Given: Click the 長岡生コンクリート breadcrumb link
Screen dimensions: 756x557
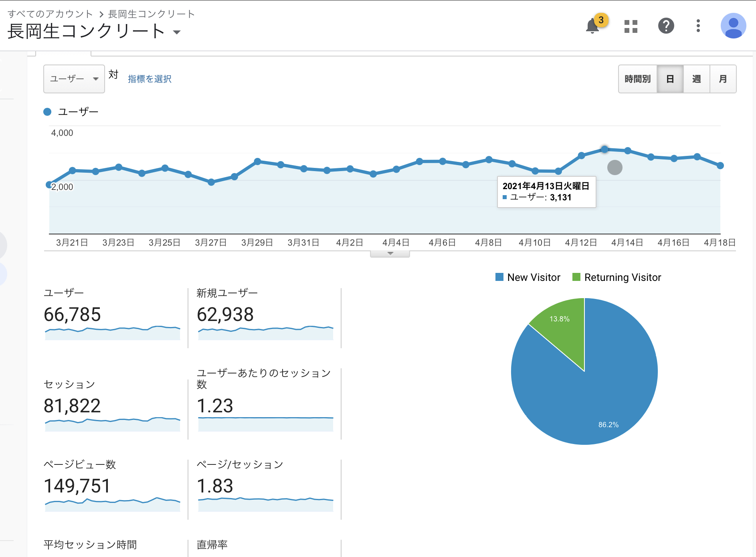Looking at the screenshot, I should (152, 14).
